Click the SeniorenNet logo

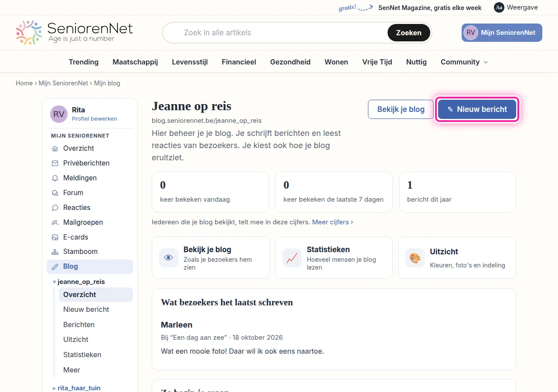74,33
